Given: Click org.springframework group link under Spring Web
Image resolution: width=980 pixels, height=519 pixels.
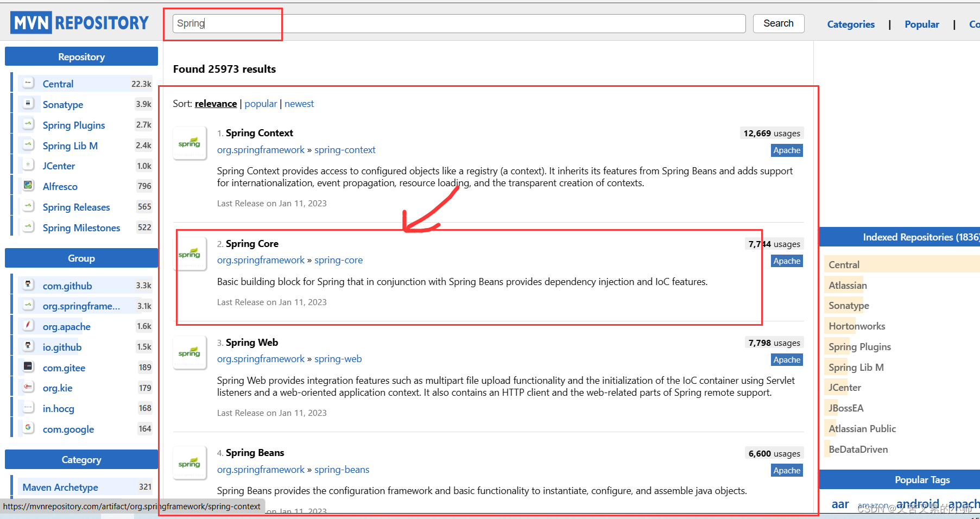Looking at the screenshot, I should (x=261, y=359).
